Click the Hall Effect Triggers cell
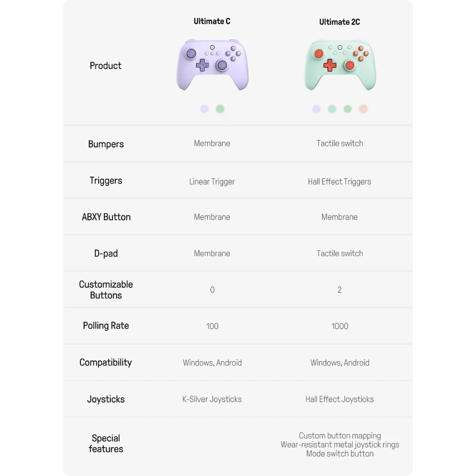 [339, 182]
